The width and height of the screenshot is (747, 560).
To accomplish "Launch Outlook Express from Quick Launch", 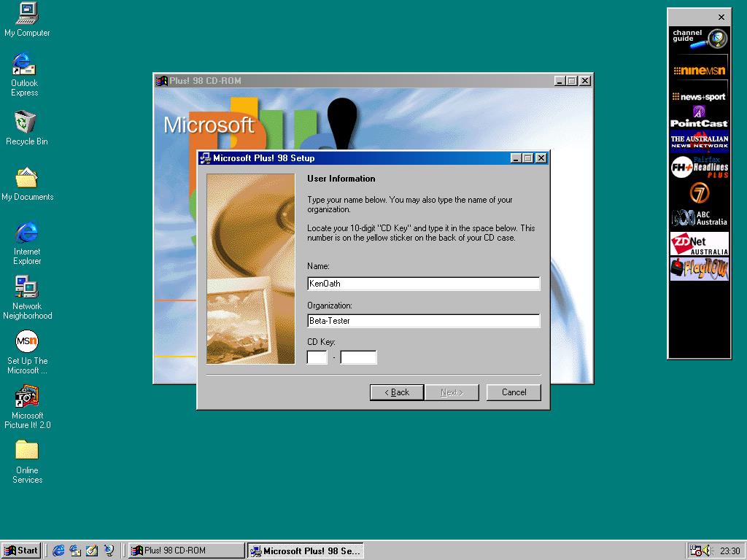I will 75,551.
